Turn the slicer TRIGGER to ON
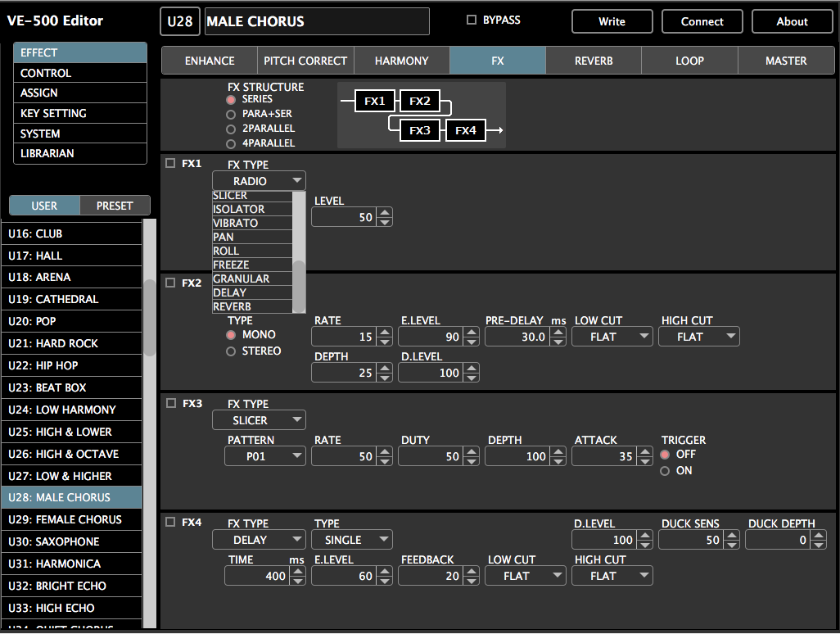This screenshot has width=840, height=634. coord(666,470)
